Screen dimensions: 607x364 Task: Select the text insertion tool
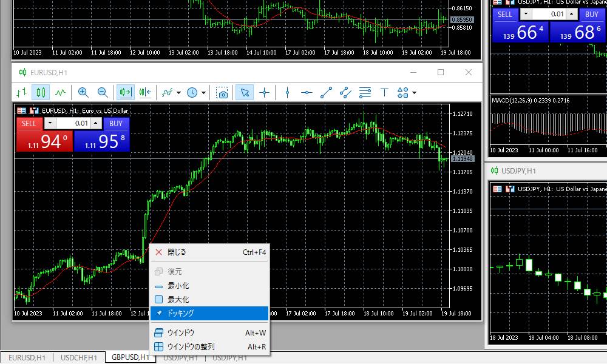(x=384, y=92)
